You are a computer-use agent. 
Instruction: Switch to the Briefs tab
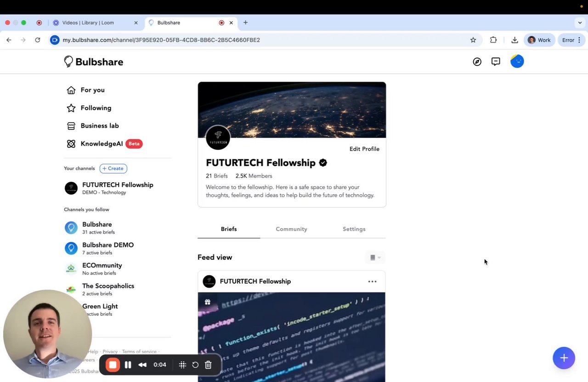point(229,229)
